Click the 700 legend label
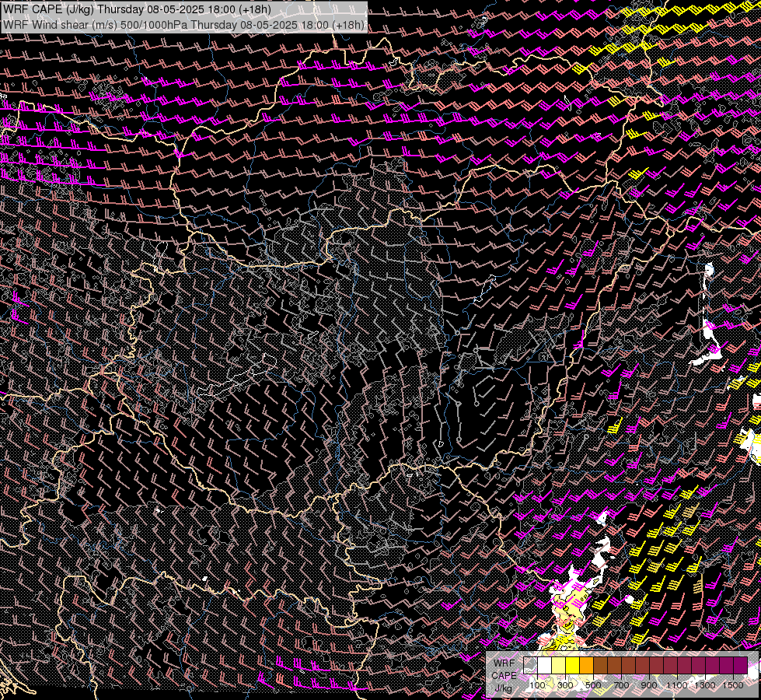Image resolution: width=761 pixels, height=700 pixels. 622,685
